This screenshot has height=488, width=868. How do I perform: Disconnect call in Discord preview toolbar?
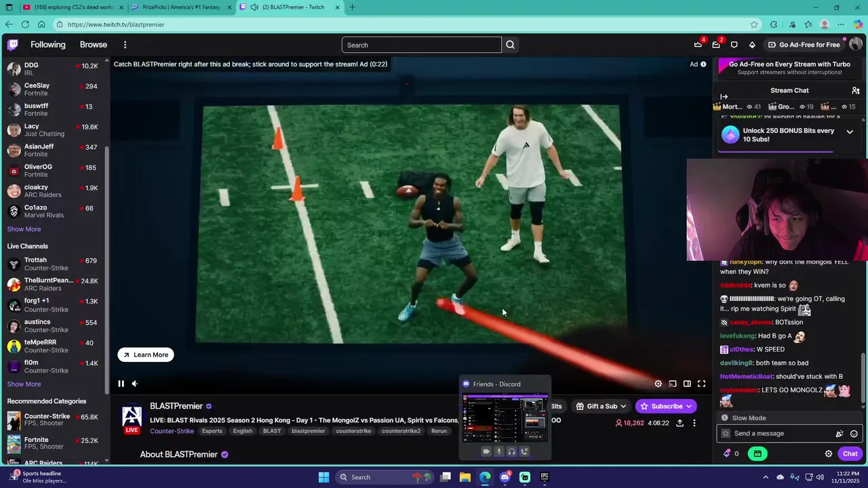[524, 451]
